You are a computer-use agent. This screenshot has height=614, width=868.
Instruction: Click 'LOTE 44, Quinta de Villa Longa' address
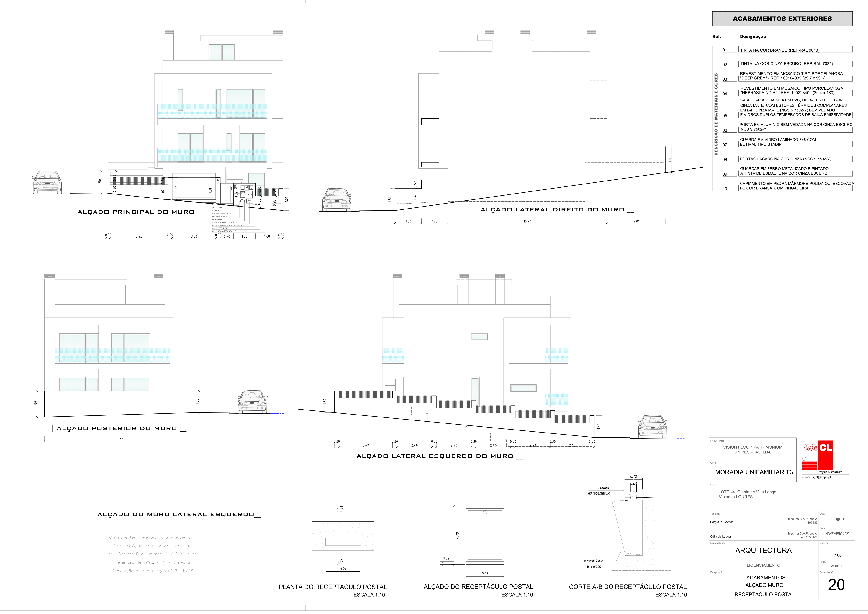pos(747,492)
